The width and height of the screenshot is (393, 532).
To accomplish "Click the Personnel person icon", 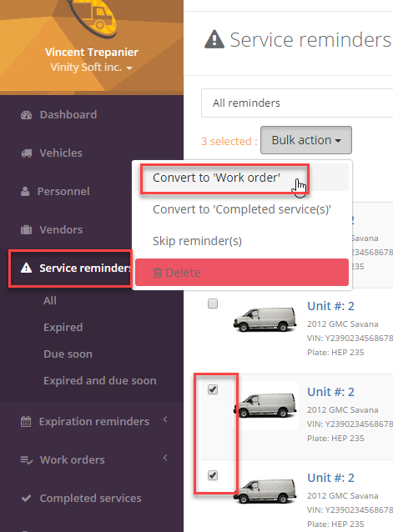I will coord(25,191).
